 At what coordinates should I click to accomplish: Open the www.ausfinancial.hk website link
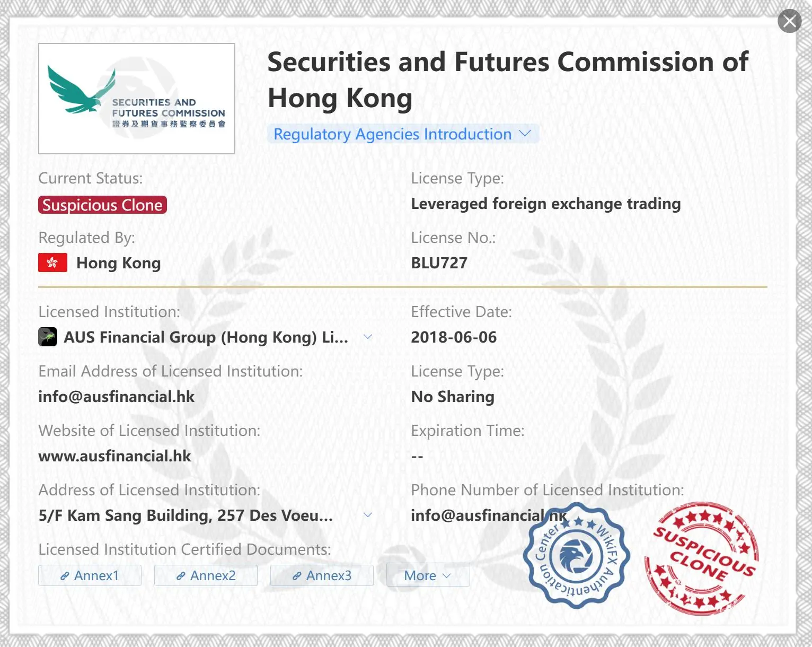pos(114,456)
